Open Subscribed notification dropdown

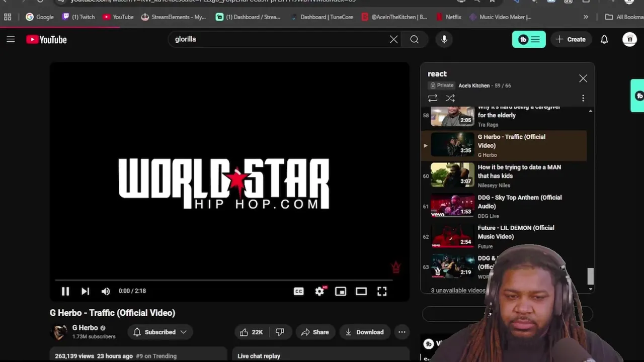pyautogui.click(x=159, y=332)
